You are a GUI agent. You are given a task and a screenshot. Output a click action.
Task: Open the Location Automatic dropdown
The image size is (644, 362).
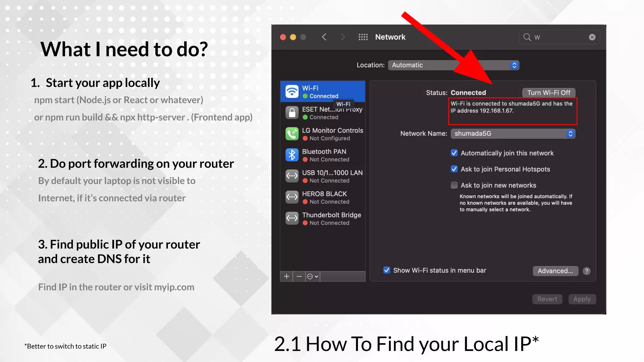point(453,65)
